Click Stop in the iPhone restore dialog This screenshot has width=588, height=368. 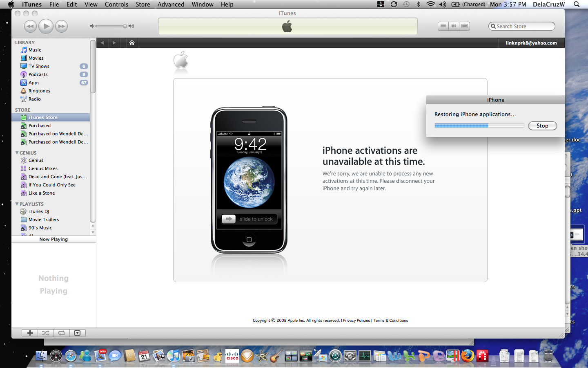click(542, 126)
